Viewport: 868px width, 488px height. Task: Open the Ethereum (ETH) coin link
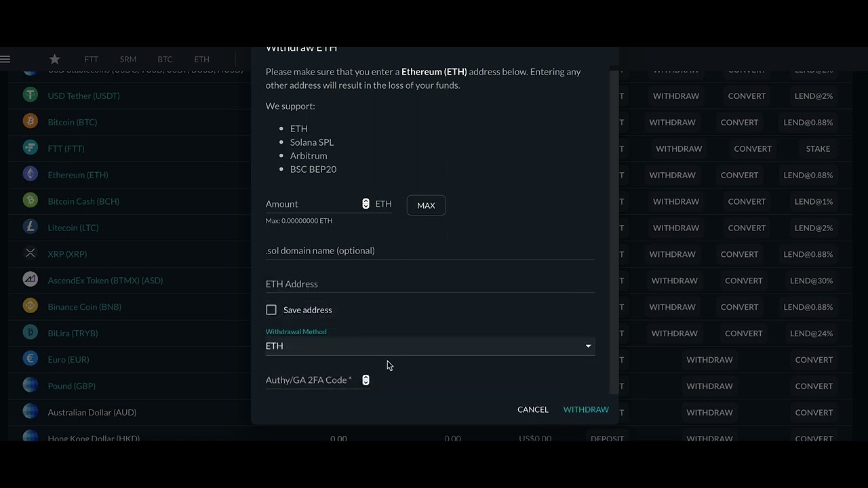tap(78, 175)
